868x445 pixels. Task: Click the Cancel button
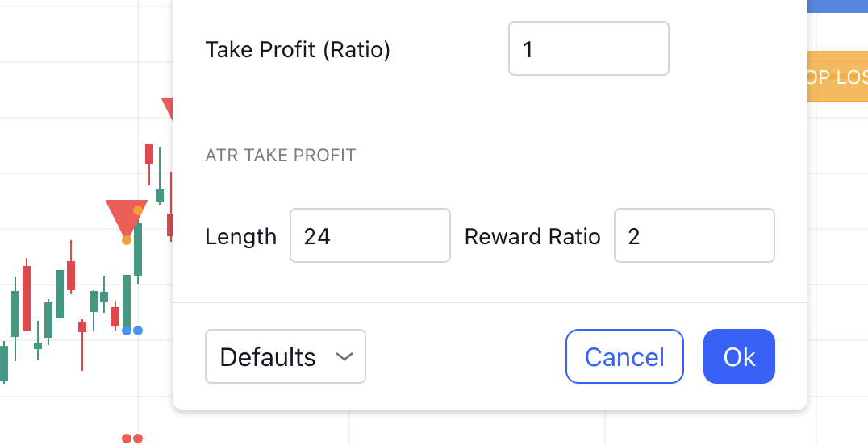pyautogui.click(x=624, y=356)
